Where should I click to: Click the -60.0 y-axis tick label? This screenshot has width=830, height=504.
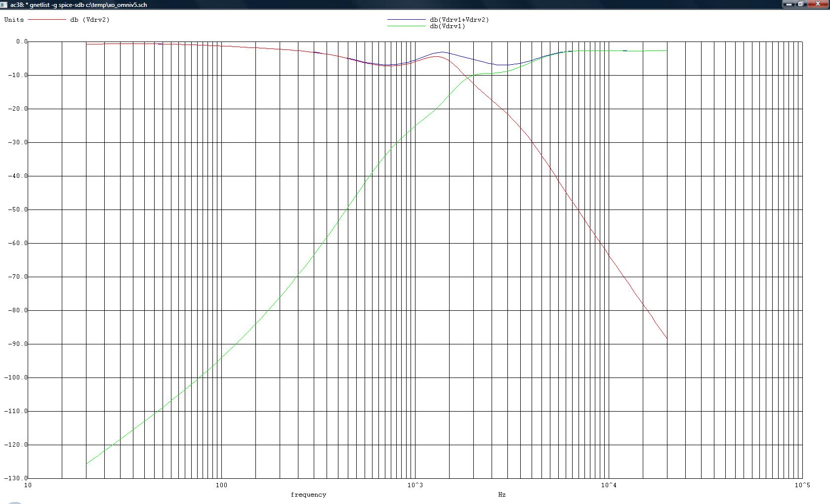(18, 243)
